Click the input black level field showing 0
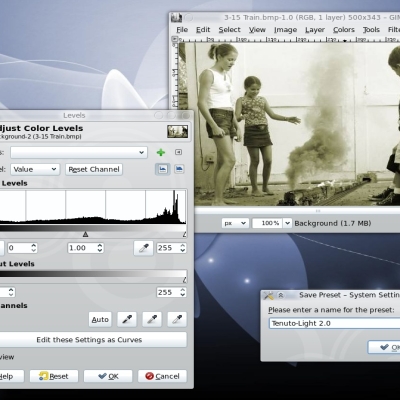The width and height of the screenshot is (400, 400). point(19,248)
